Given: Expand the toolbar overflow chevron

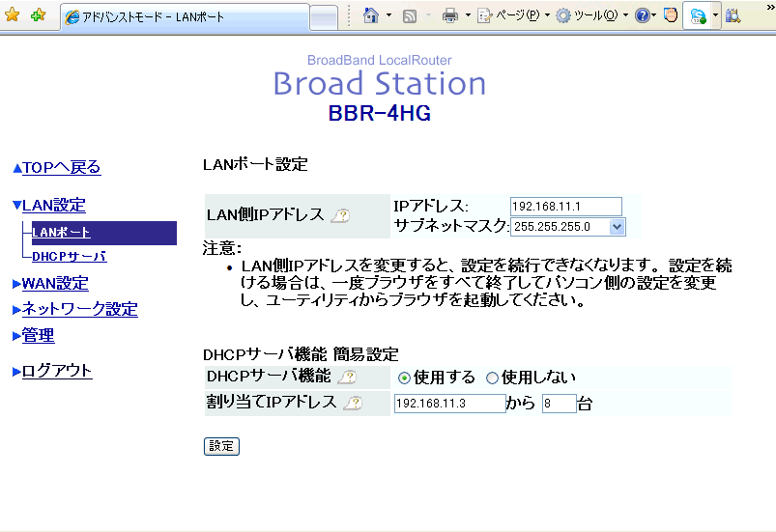Looking at the screenshot, I should [770, 8].
